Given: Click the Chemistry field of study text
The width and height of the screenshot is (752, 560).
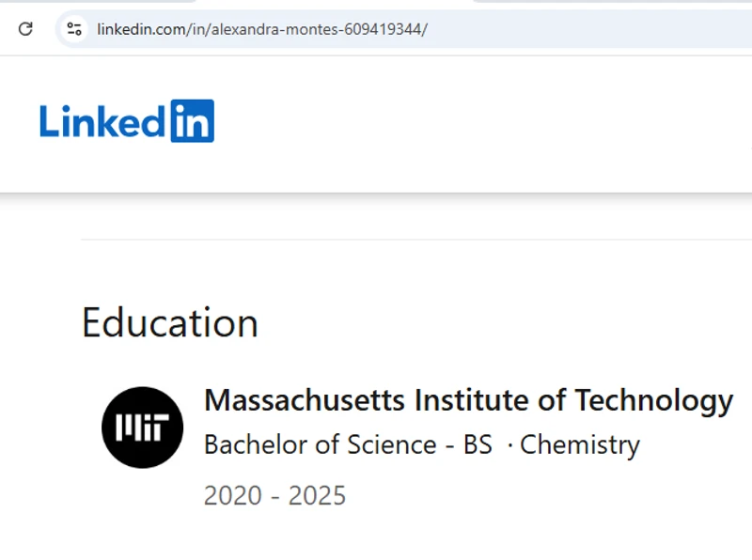Looking at the screenshot, I should [580, 444].
